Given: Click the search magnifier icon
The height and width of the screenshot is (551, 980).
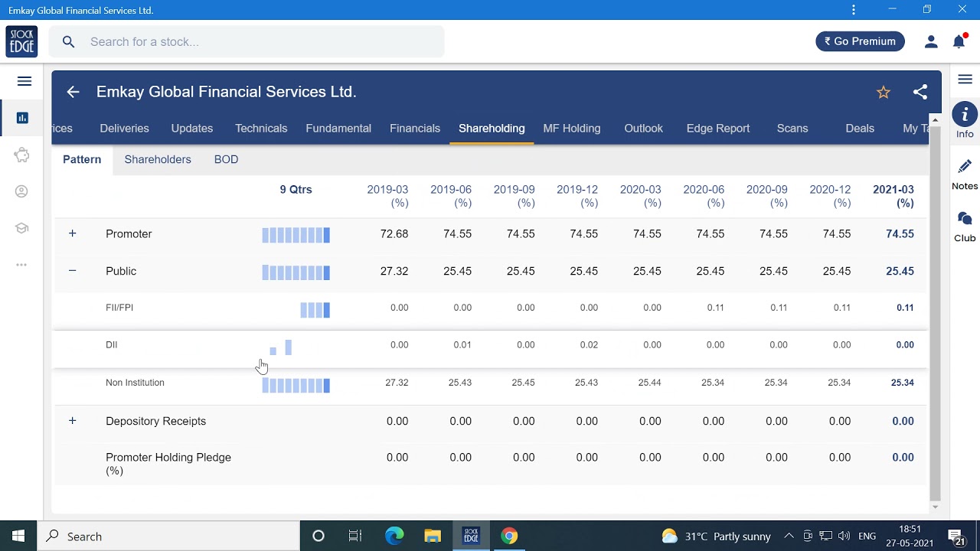Looking at the screenshot, I should pyautogui.click(x=69, y=42).
